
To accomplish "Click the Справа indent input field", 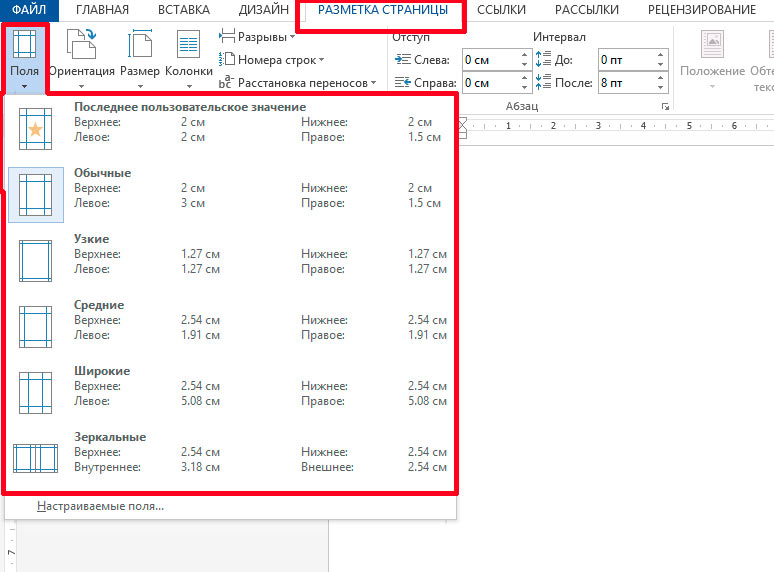I will pos(490,82).
